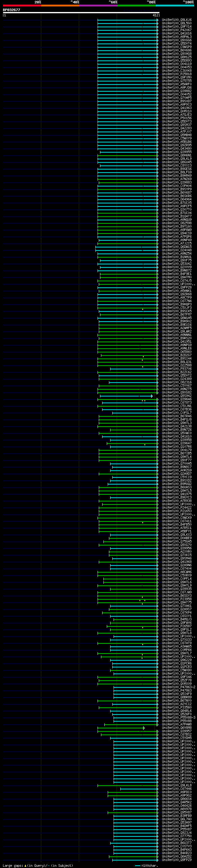Open hit UniRef100_Q8L5G0
The height and width of the screenshot is (868, 197).
[176, 23]
